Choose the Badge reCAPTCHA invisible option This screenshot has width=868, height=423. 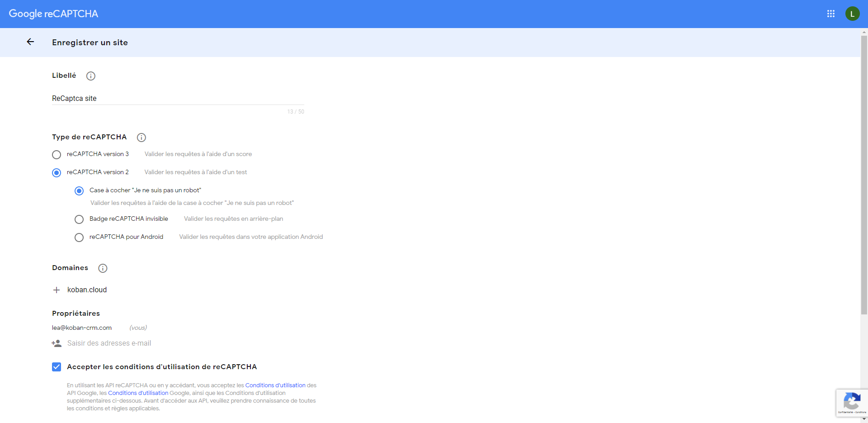point(79,219)
